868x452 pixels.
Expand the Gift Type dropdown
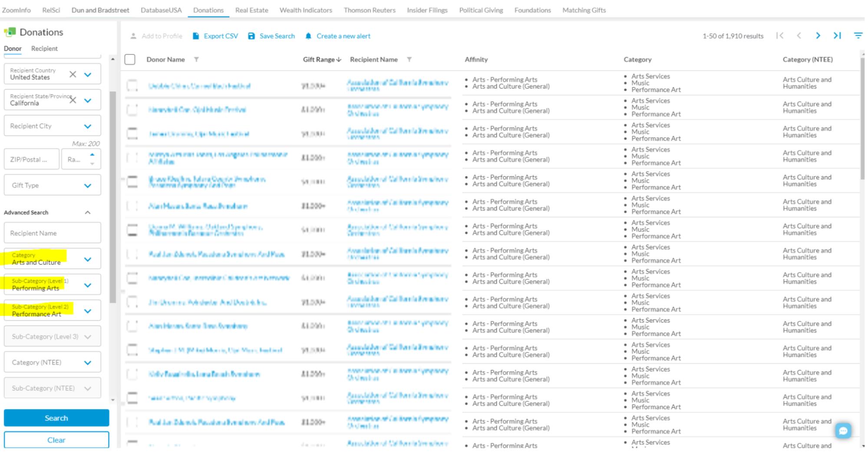pyautogui.click(x=88, y=186)
